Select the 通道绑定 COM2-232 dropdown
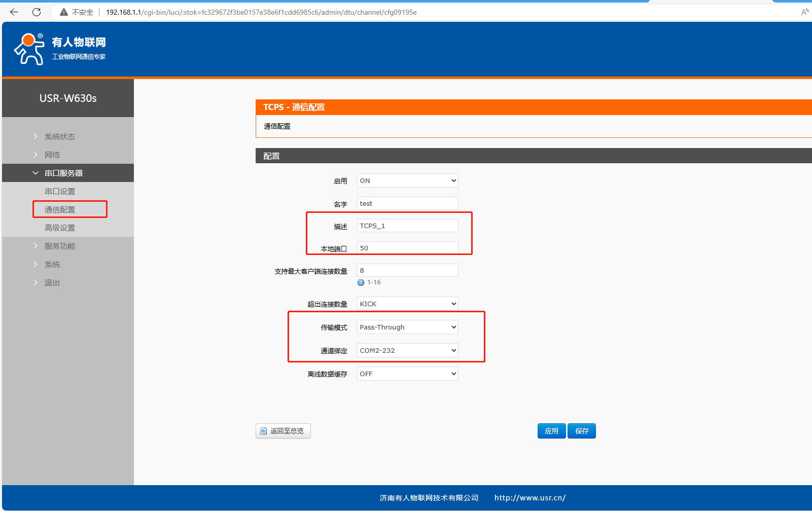The image size is (812, 511). pos(407,351)
